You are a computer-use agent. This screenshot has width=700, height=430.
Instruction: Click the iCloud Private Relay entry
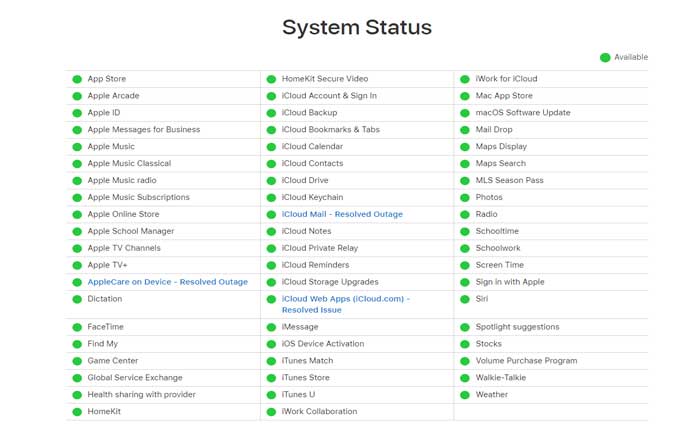click(x=319, y=248)
